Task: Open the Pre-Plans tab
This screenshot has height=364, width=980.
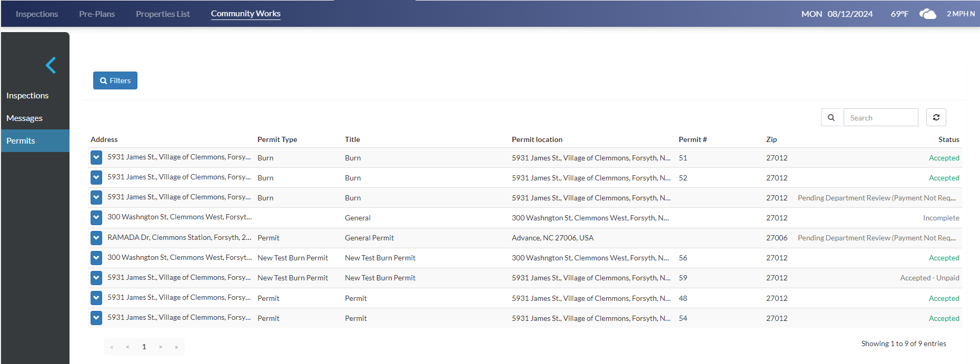Action: [97, 14]
